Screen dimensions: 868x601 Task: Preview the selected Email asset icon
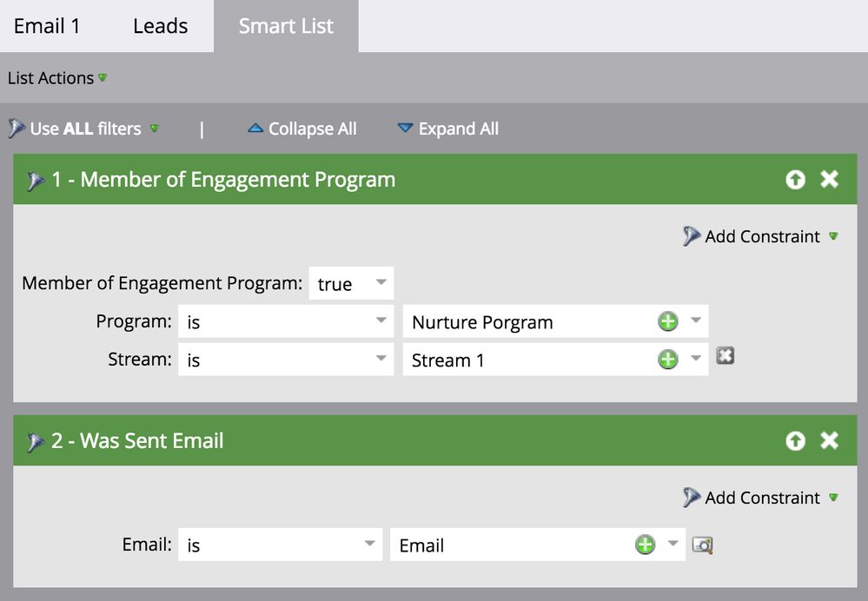[703, 545]
